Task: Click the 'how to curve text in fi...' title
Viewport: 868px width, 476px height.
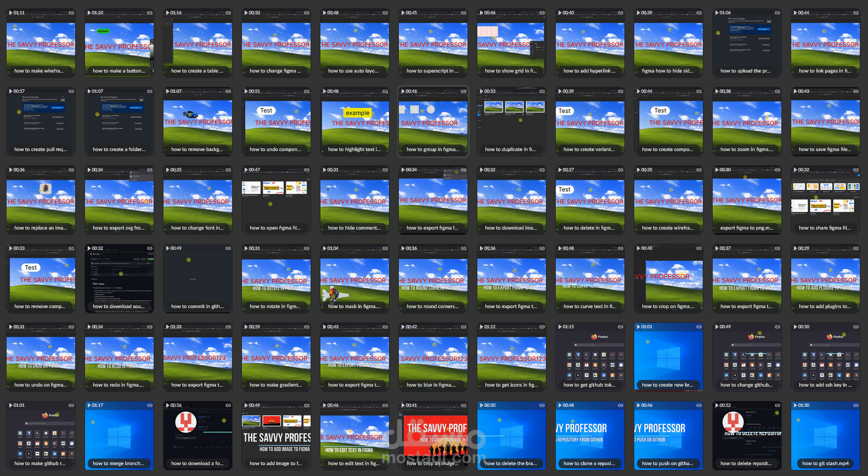Action: pos(590,306)
